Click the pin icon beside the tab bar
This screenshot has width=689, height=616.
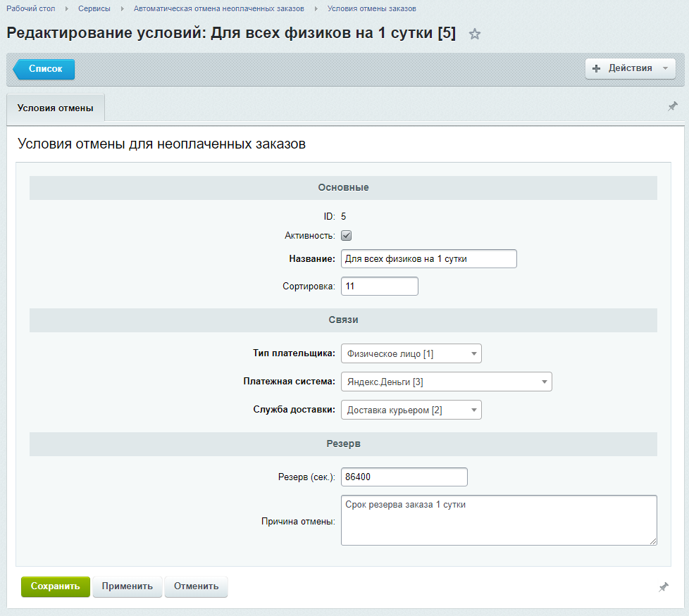(673, 106)
